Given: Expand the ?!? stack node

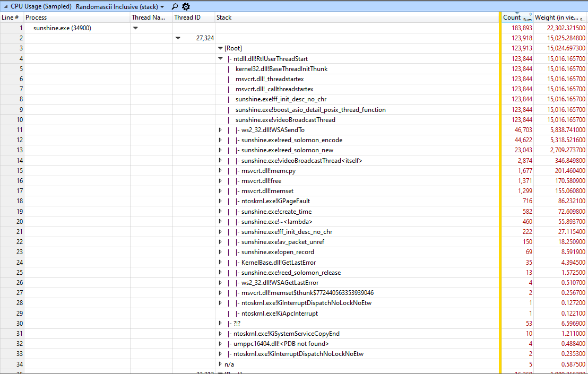Looking at the screenshot, I should click(220, 323).
